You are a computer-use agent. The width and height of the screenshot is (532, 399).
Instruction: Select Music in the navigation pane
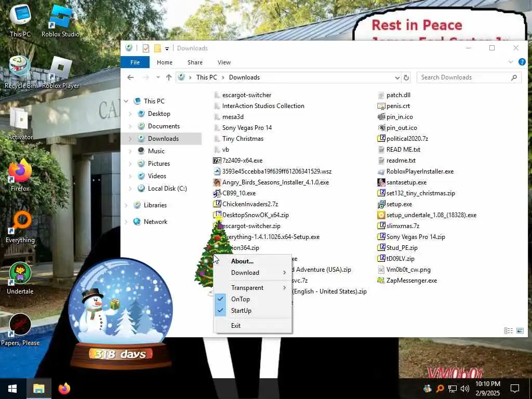pyautogui.click(x=156, y=151)
